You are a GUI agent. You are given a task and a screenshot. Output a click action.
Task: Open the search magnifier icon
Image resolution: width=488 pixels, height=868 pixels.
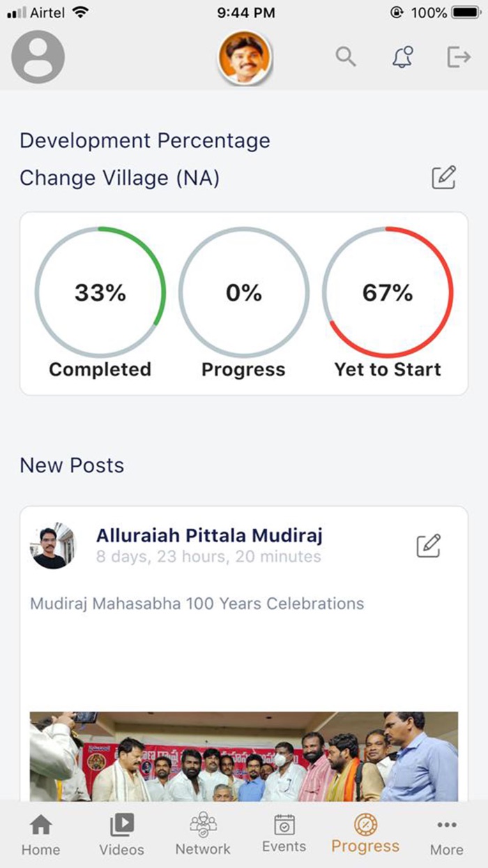click(346, 57)
